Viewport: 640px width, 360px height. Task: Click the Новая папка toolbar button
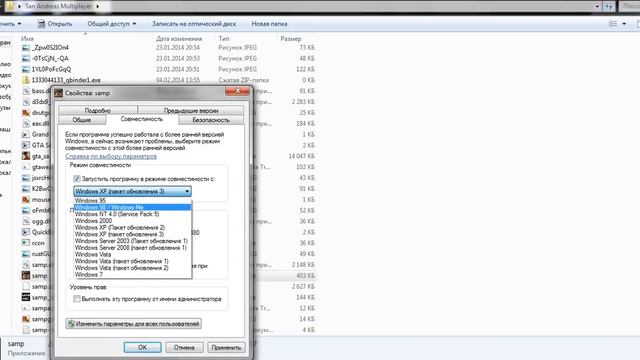(x=269, y=24)
